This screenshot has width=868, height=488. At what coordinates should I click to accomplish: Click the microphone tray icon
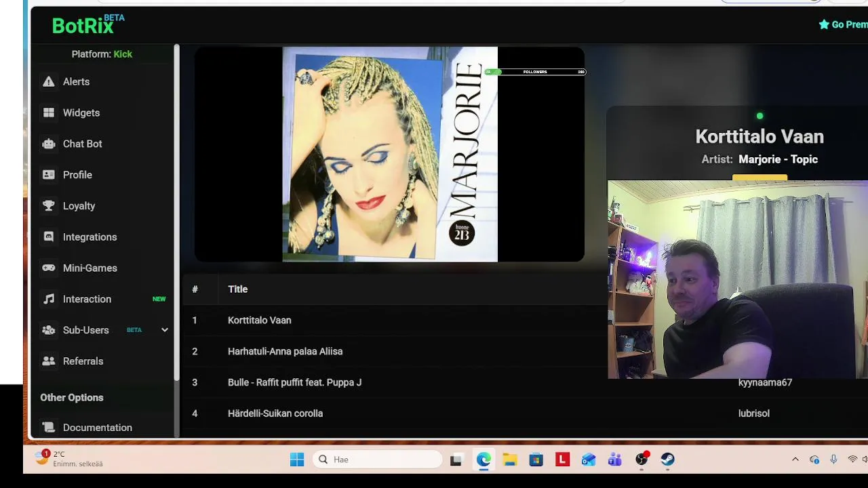833,460
